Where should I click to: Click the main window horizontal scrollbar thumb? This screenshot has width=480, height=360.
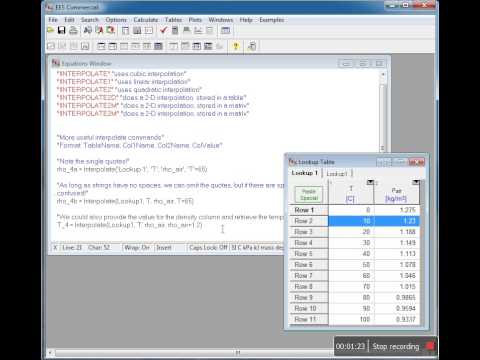pos(238,352)
